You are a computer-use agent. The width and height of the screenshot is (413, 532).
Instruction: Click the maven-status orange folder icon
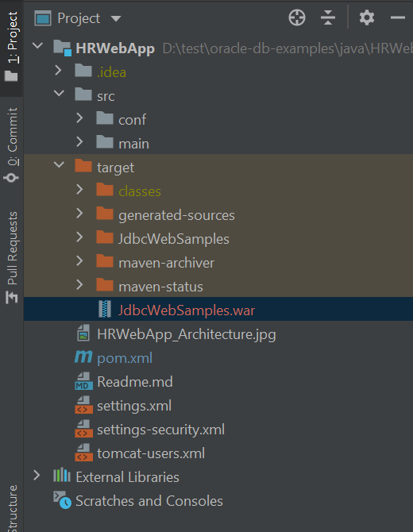(x=105, y=285)
